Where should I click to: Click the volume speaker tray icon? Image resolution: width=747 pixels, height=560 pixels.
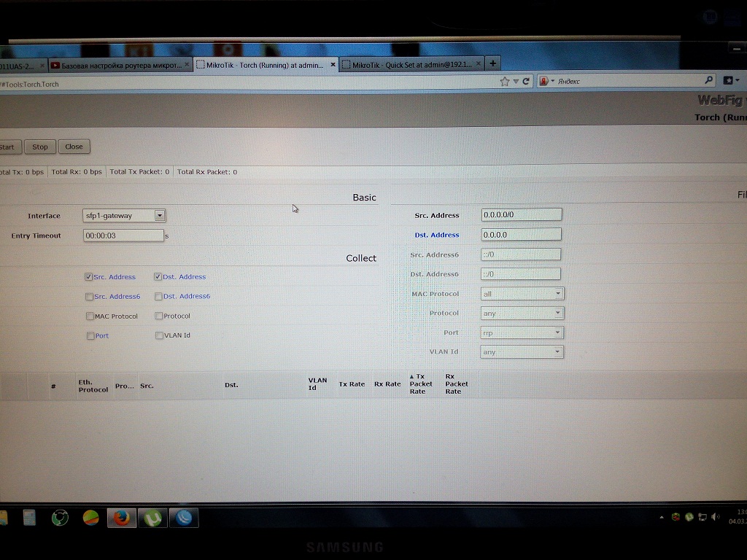(x=715, y=517)
